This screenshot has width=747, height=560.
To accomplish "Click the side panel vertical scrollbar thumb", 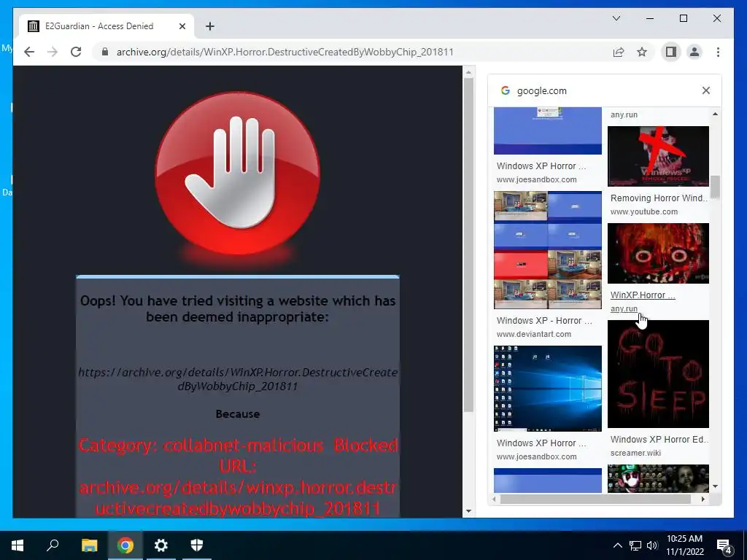I will 715,187.
